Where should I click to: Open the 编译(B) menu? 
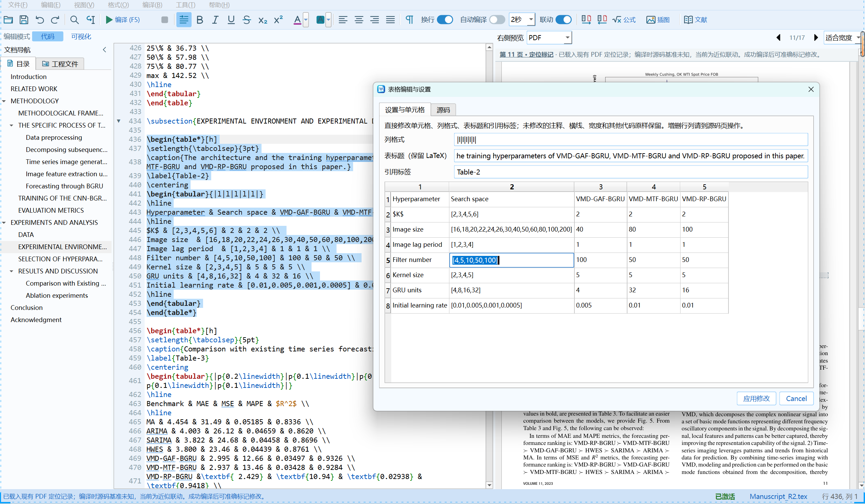pyautogui.click(x=152, y=5)
